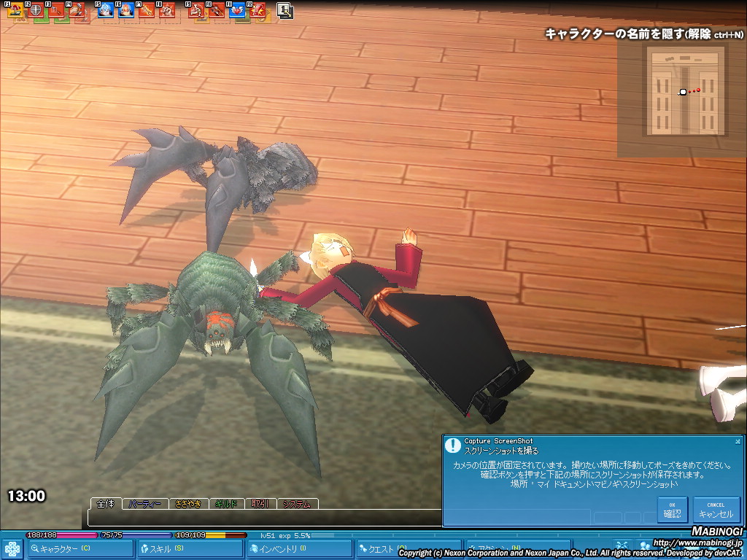
Task: Switch chat to パーティー tab
Action: (x=145, y=504)
